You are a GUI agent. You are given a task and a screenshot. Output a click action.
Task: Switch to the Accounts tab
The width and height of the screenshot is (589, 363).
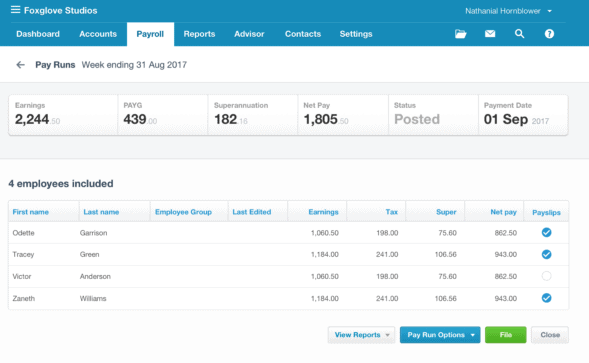98,34
